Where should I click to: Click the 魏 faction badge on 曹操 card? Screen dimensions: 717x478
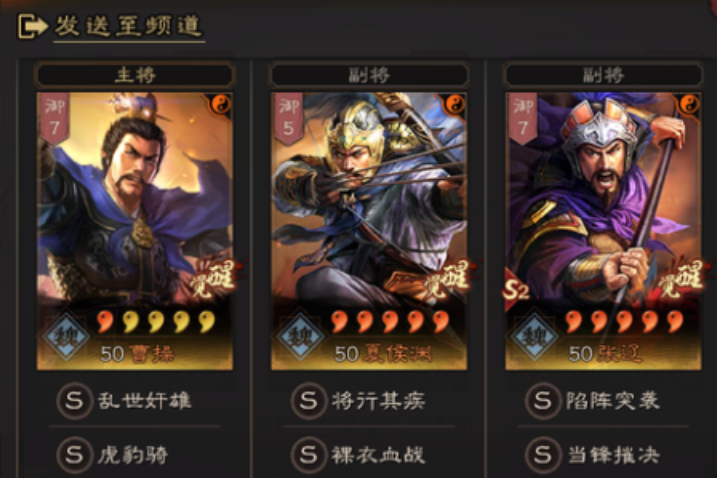66,337
